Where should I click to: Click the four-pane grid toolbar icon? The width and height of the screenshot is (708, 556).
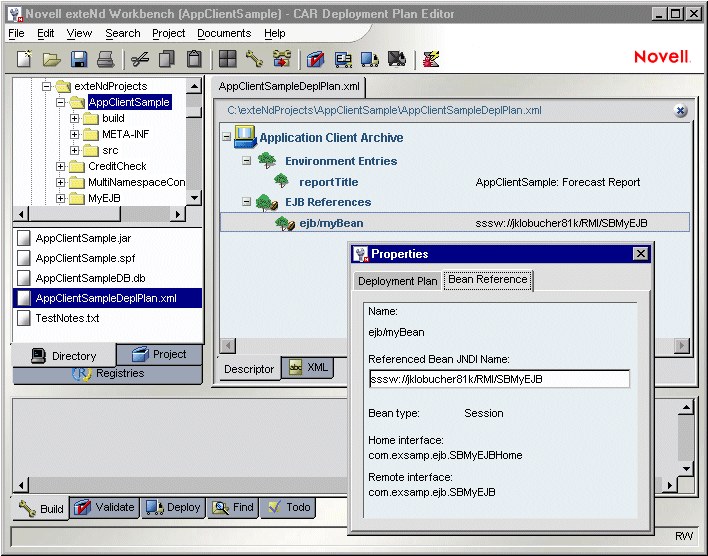228,59
